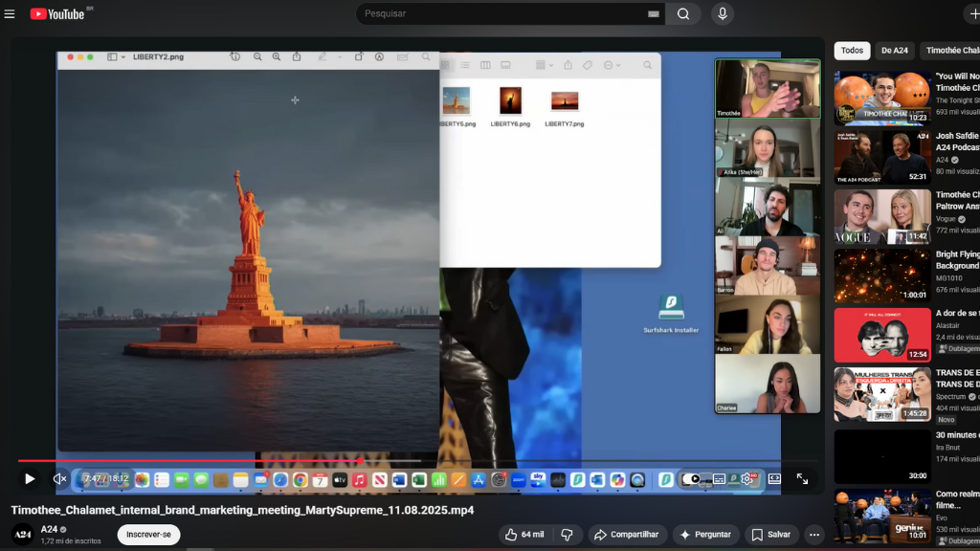The image size is (980, 551).
Task: Click the search magnifier button
Action: coord(683,13)
